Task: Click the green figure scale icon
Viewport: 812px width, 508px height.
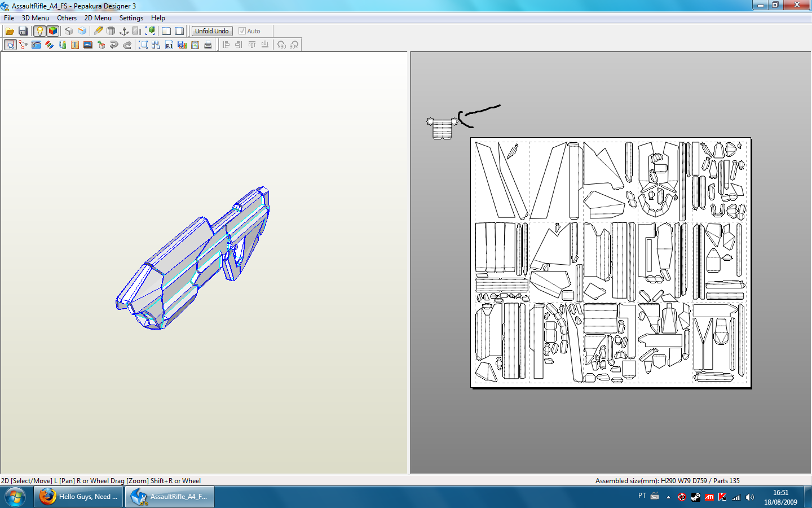Action: pos(62,45)
